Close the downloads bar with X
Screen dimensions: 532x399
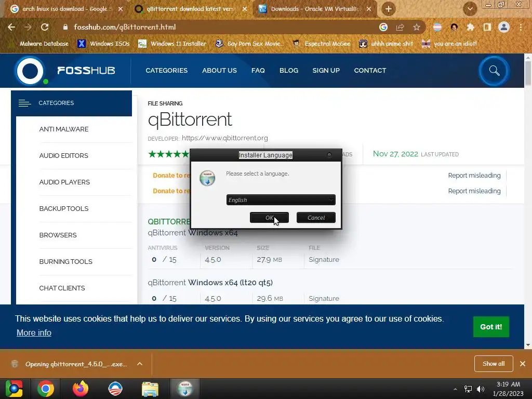tap(523, 364)
